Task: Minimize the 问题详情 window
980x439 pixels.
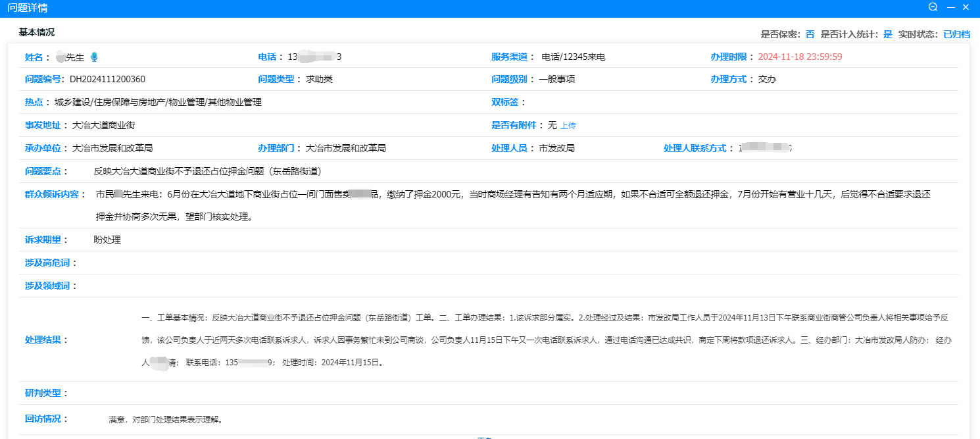Action: (x=950, y=7)
